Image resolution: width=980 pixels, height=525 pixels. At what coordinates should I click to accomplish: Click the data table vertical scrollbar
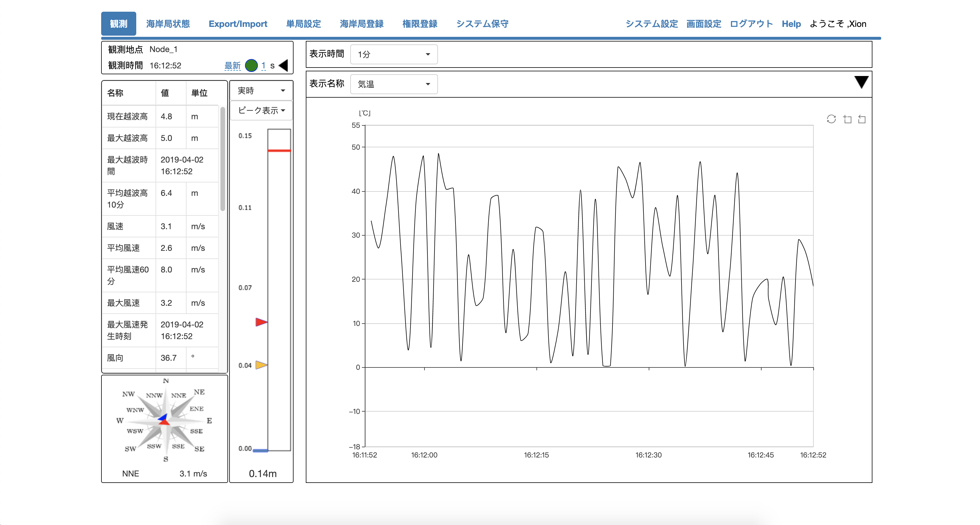pyautogui.click(x=222, y=159)
